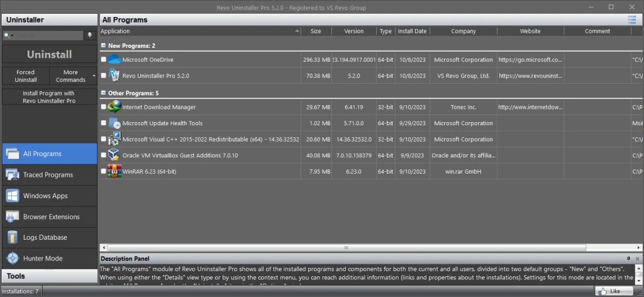Switch to All Programs module
This screenshot has height=297, width=644.
[49, 154]
